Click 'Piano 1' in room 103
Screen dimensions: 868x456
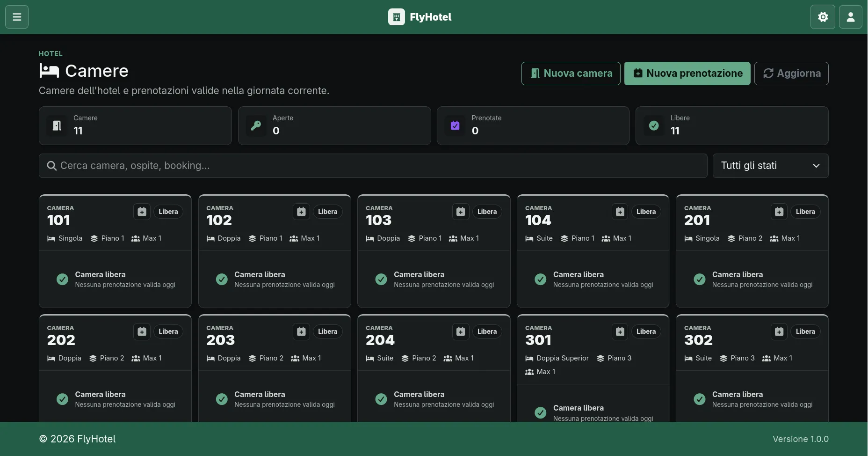click(x=430, y=238)
